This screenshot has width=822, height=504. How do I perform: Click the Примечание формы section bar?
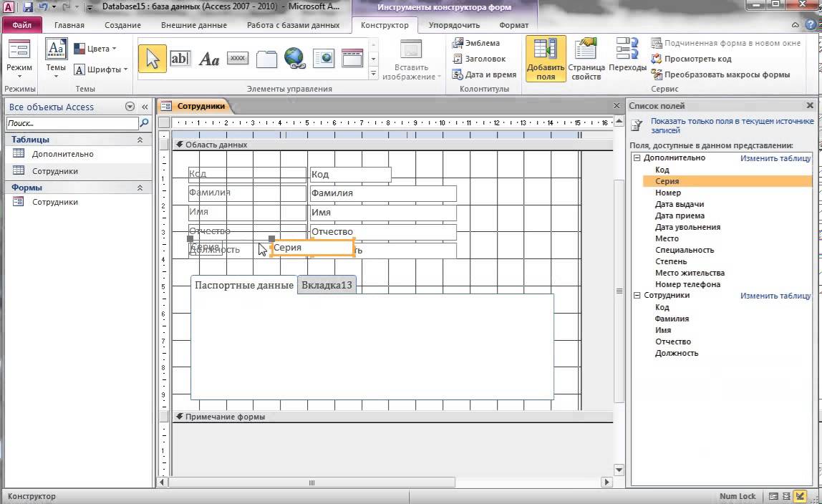coord(392,417)
